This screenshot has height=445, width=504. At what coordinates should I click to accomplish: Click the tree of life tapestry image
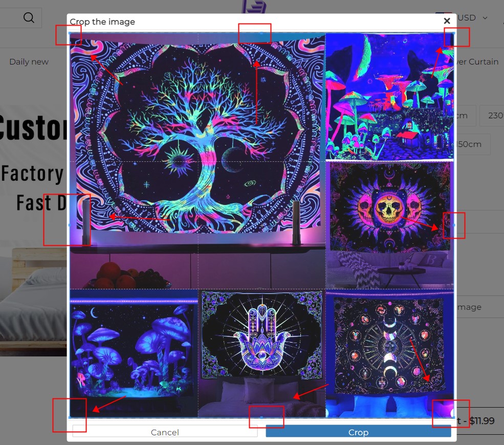[x=198, y=161]
